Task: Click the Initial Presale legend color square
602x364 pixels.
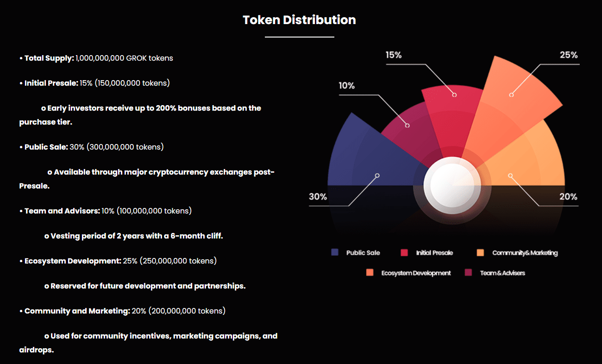Action: [x=404, y=252]
